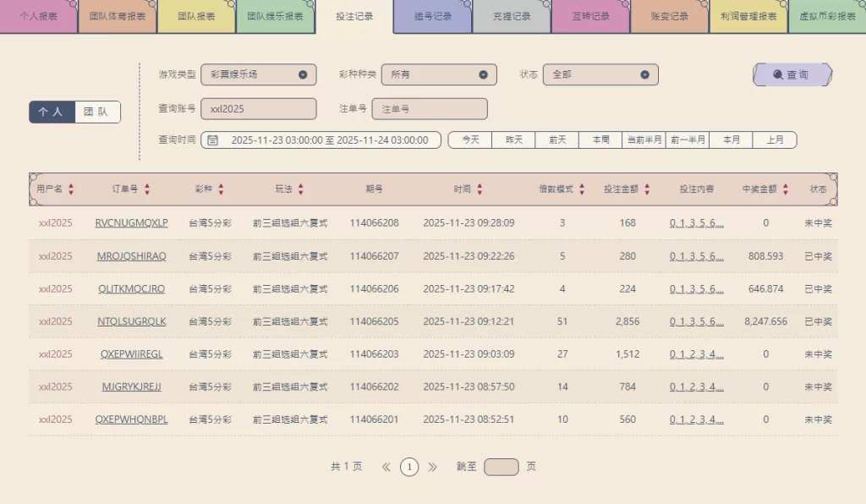Click the 注单号 input field

[x=430, y=109]
